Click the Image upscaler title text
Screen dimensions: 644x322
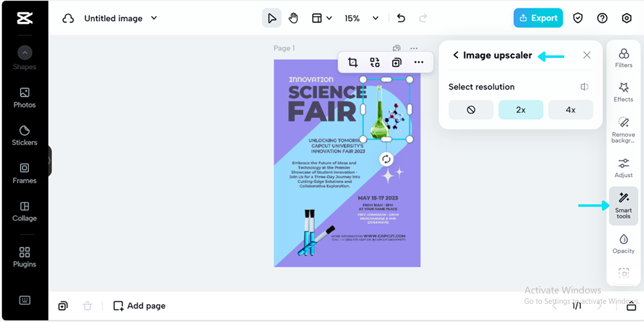(497, 55)
